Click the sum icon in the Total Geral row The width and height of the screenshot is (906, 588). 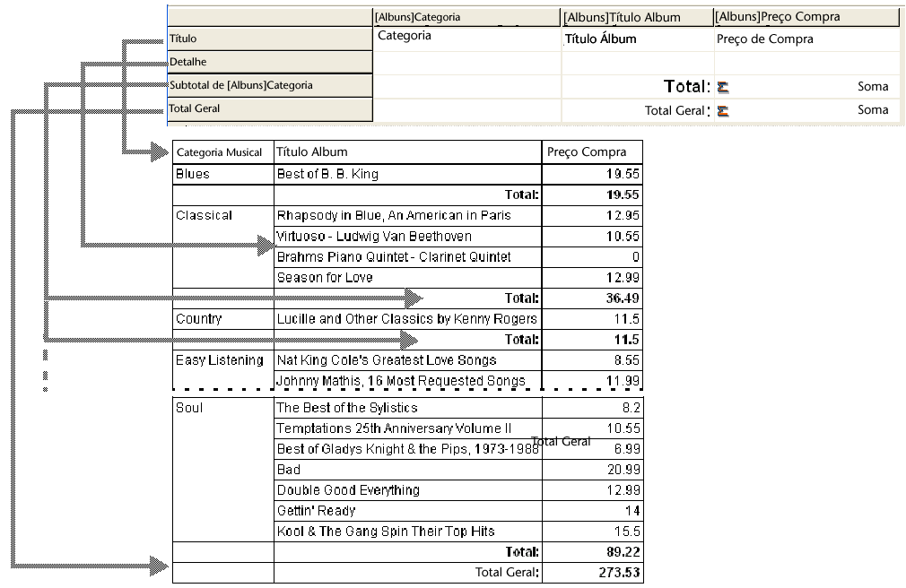click(x=723, y=111)
